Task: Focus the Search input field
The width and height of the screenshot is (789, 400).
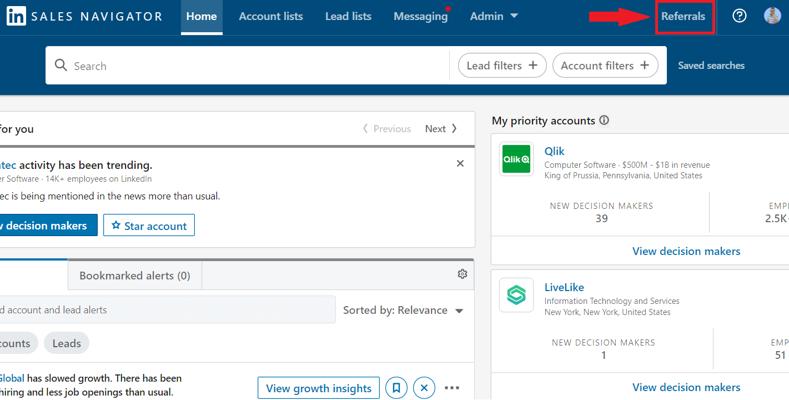Action: (252, 65)
